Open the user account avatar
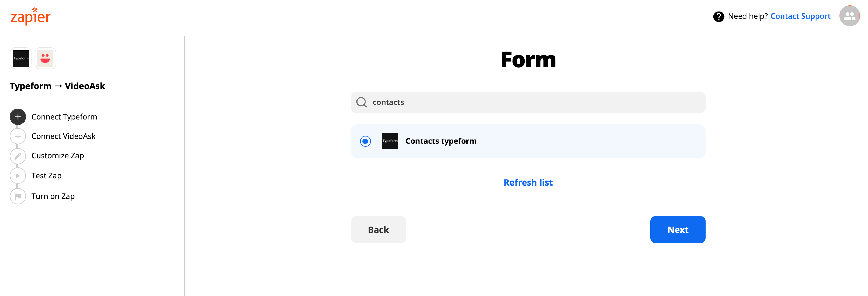Screen dimensions: 868x296 pyautogui.click(x=850, y=16)
